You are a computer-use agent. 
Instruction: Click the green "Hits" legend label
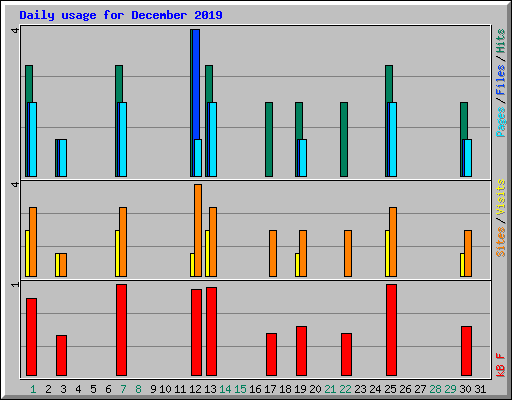(501, 41)
